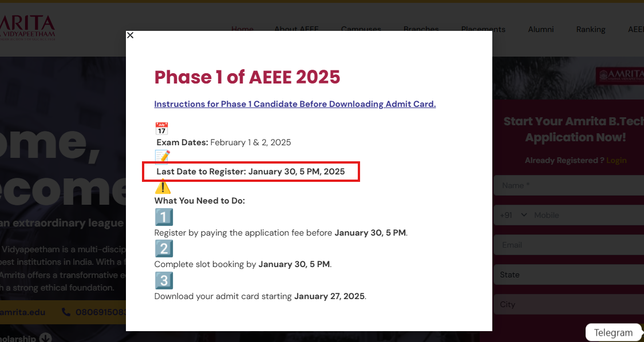
Task: Open the Instructions for Phase 1 Candidate link
Action: (x=295, y=104)
